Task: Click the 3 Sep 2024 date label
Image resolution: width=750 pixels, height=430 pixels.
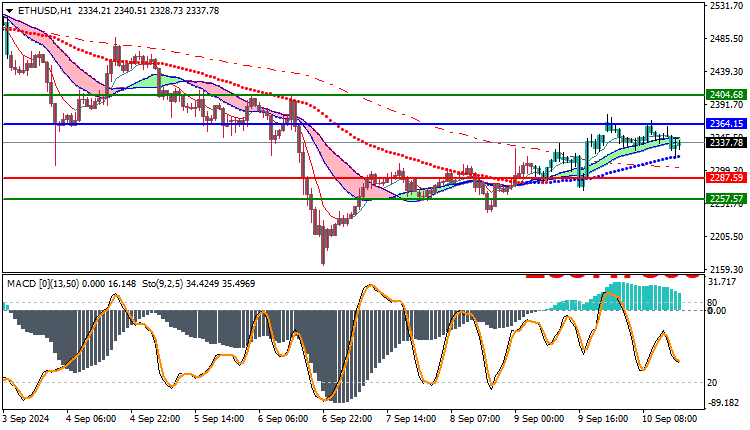Action: 26,419
